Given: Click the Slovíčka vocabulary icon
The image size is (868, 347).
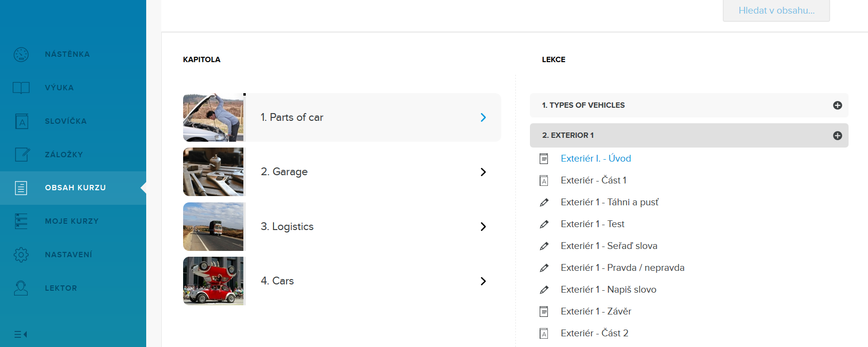Looking at the screenshot, I should coord(21,121).
